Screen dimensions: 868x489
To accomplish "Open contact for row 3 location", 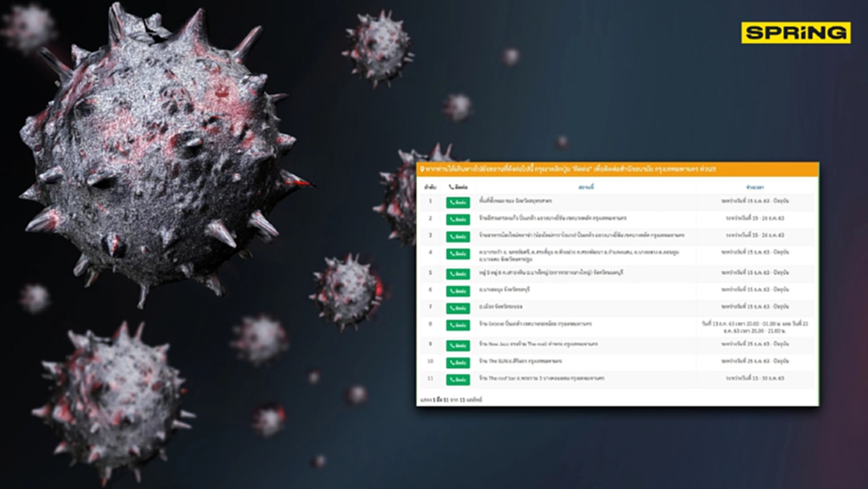I will [458, 236].
